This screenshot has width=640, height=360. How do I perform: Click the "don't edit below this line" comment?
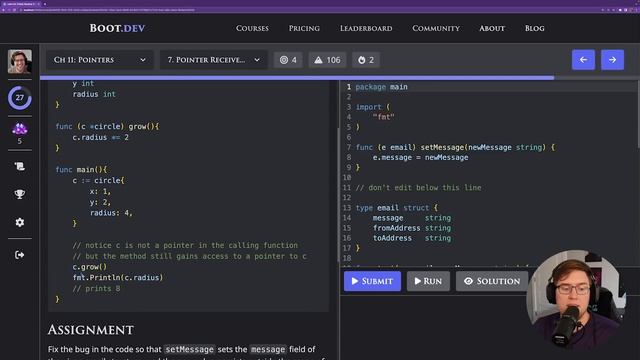point(418,188)
